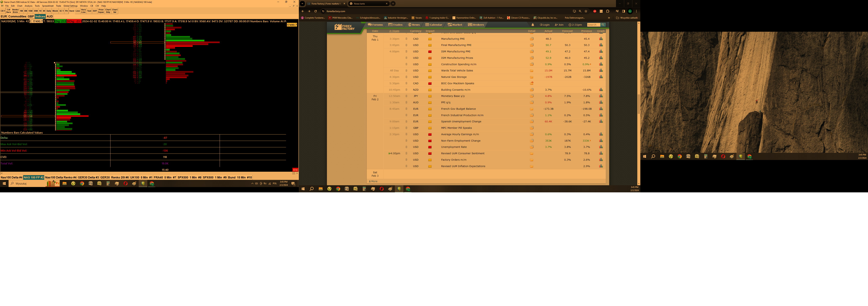Reload the forexfactory.com page
The width and height of the screenshot is (868, 306).
(x=315, y=11)
